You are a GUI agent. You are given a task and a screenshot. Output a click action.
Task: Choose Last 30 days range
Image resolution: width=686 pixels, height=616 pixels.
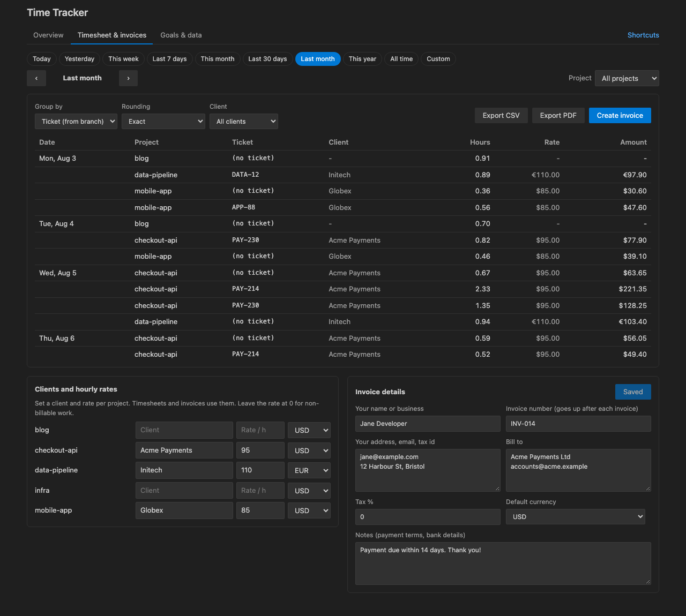coord(267,59)
